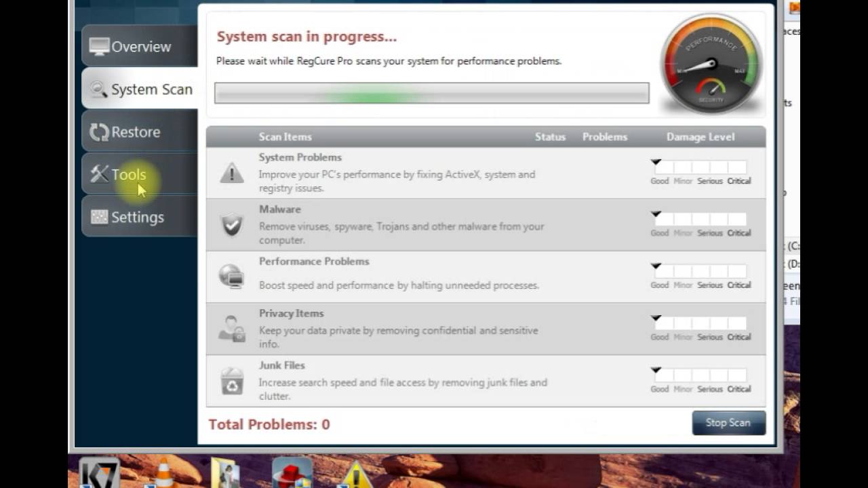Click the performance gauge dial

(711, 65)
